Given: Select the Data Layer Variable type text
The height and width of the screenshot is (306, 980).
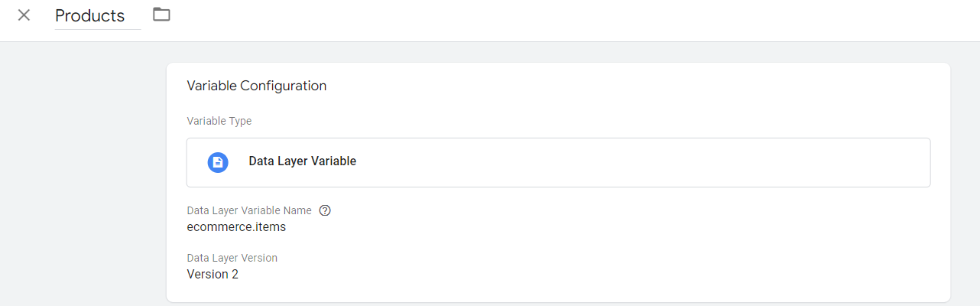Looking at the screenshot, I should [303, 161].
